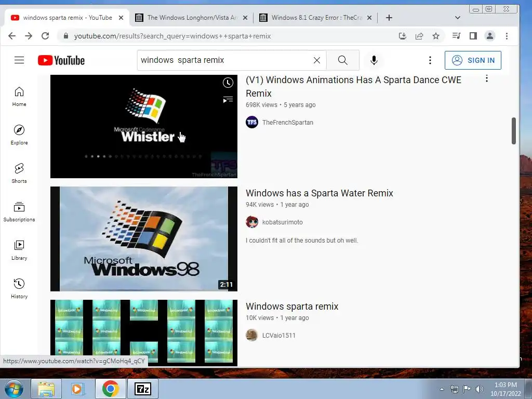
Task: Open Windows sparta remix green tiles thumbnail
Action: [144, 332]
